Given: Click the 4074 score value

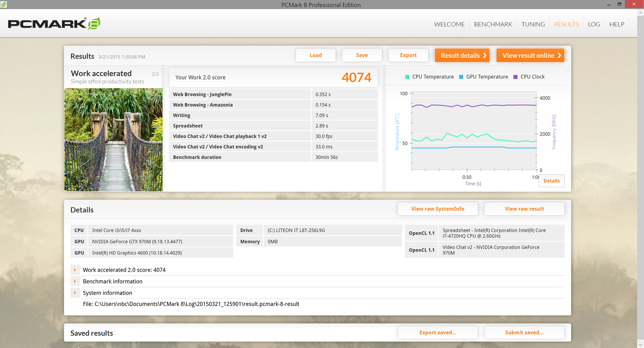Looking at the screenshot, I should click(x=356, y=78).
